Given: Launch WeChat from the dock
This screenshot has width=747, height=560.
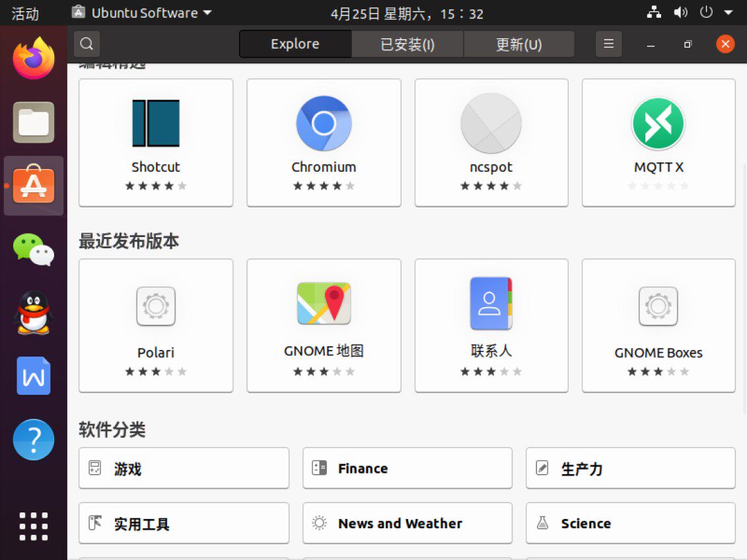Looking at the screenshot, I should tap(33, 249).
